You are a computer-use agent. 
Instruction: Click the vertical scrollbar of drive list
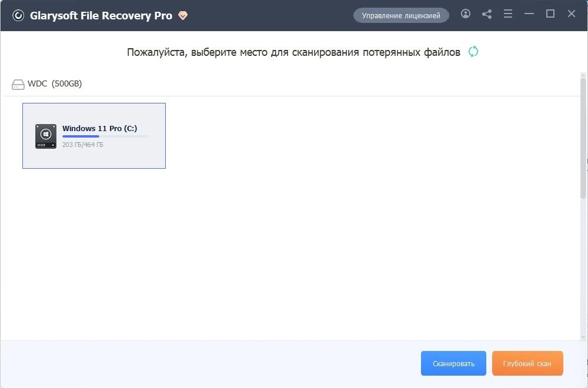[x=583, y=139]
